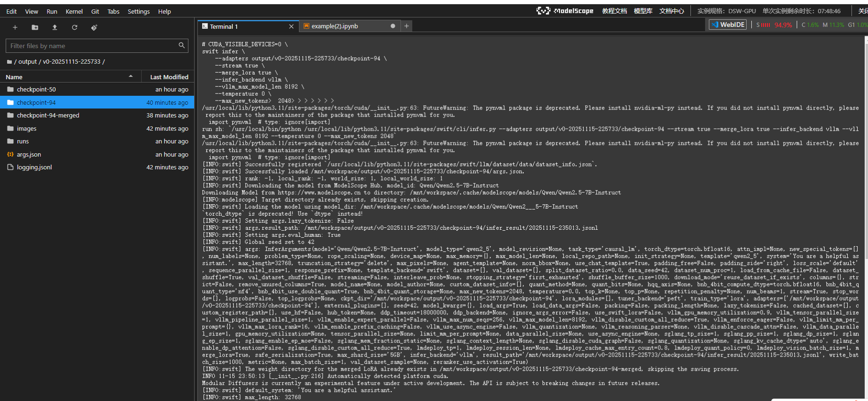Create a new folder in the file browser
868x401 pixels.
pos(35,27)
